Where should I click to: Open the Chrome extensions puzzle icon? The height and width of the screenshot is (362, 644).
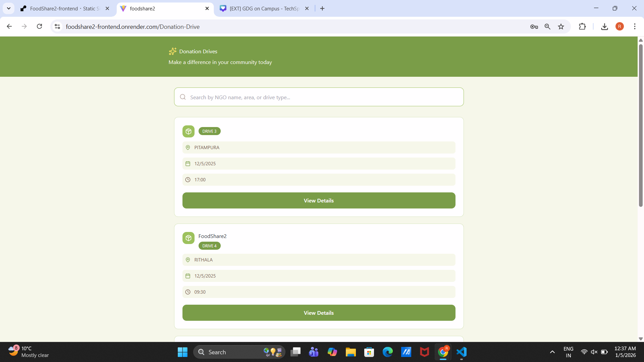(582, 26)
